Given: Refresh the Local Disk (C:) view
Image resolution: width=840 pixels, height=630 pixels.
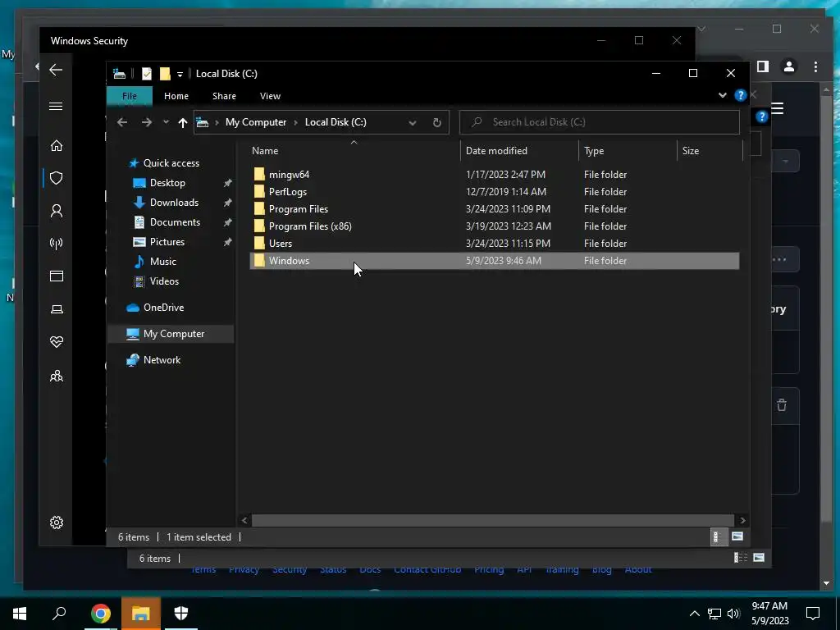Looking at the screenshot, I should pos(437,122).
